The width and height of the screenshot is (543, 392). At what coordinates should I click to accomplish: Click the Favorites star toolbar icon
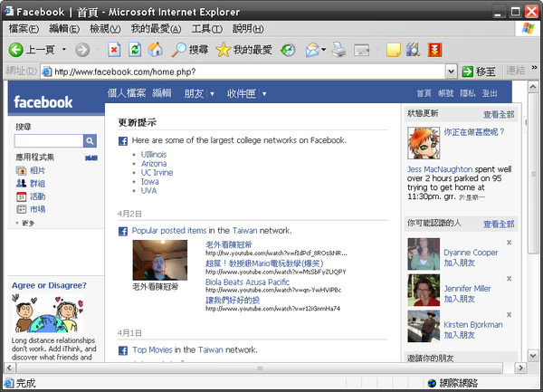coord(223,50)
